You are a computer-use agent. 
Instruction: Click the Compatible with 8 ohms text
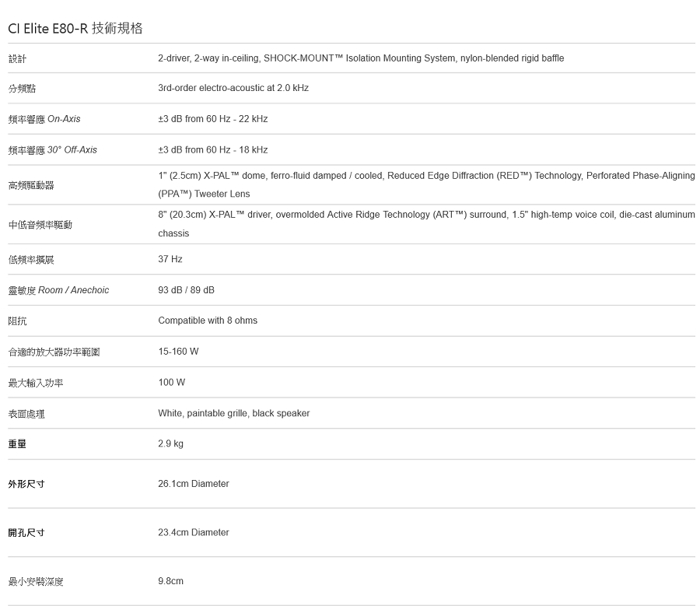[208, 321]
